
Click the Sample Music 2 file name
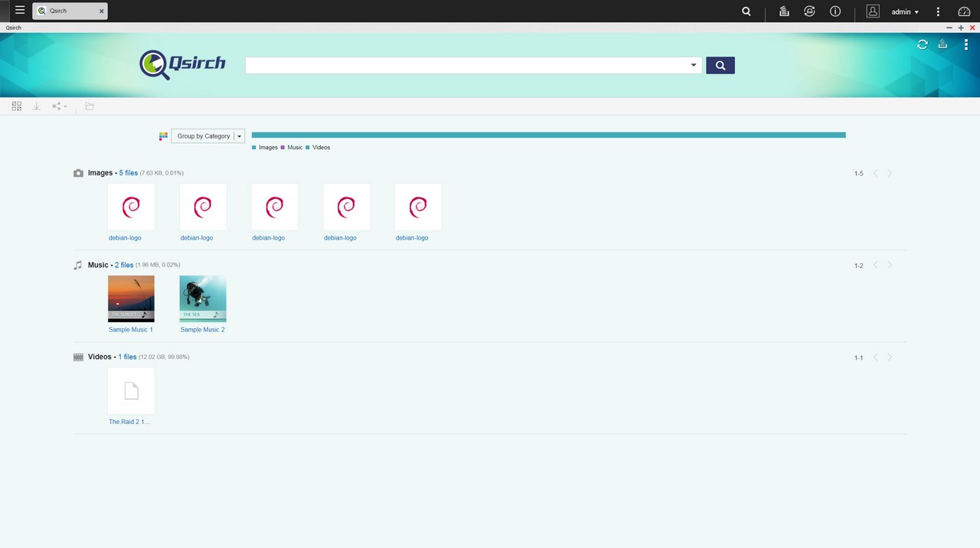203,330
